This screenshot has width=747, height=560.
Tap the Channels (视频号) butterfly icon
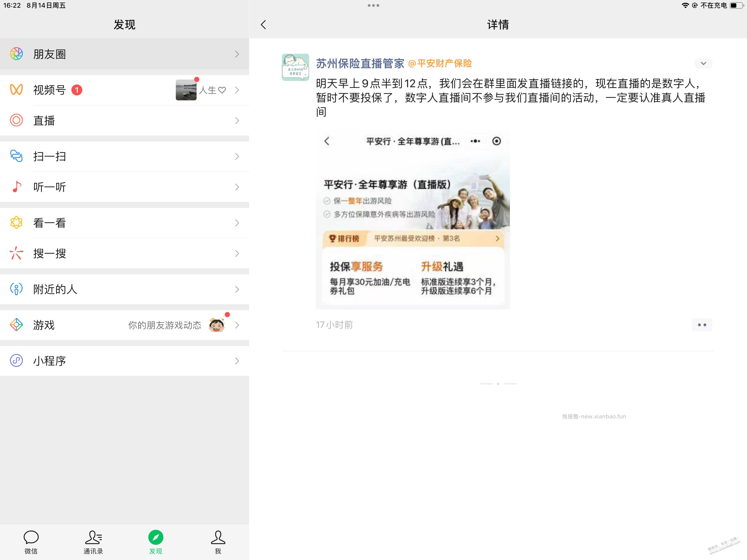click(16, 89)
